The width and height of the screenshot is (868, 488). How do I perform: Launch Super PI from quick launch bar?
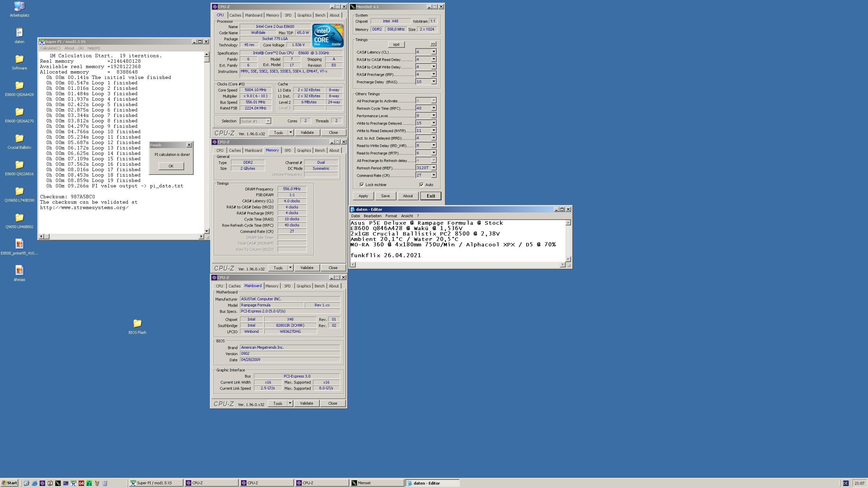pos(73,483)
